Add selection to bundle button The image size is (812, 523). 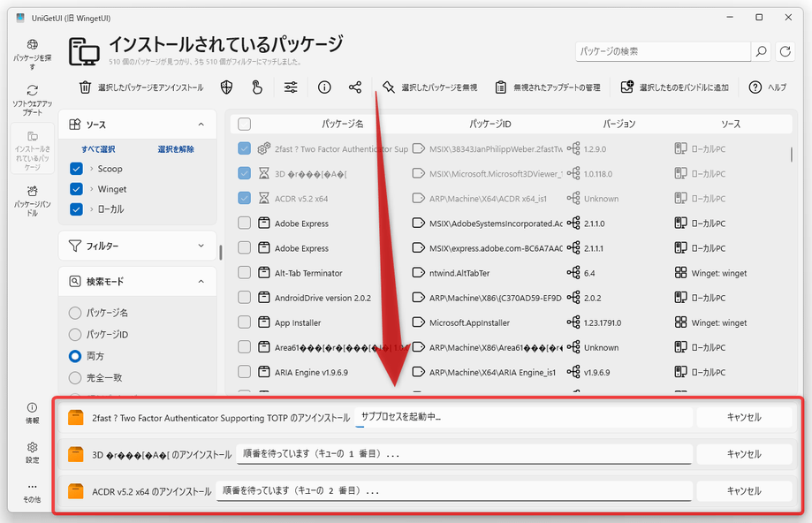(675, 87)
